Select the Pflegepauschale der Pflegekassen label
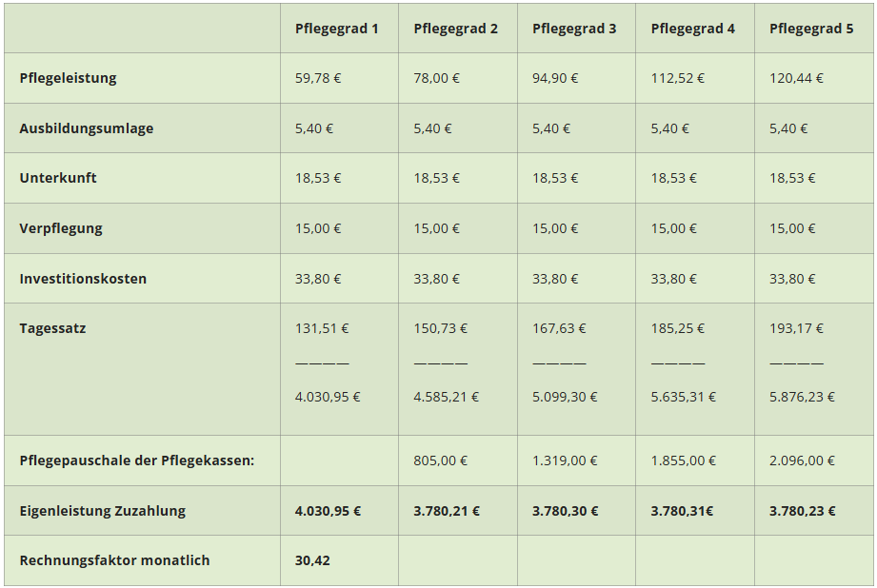Image resolution: width=877 pixels, height=588 pixels. (137, 461)
